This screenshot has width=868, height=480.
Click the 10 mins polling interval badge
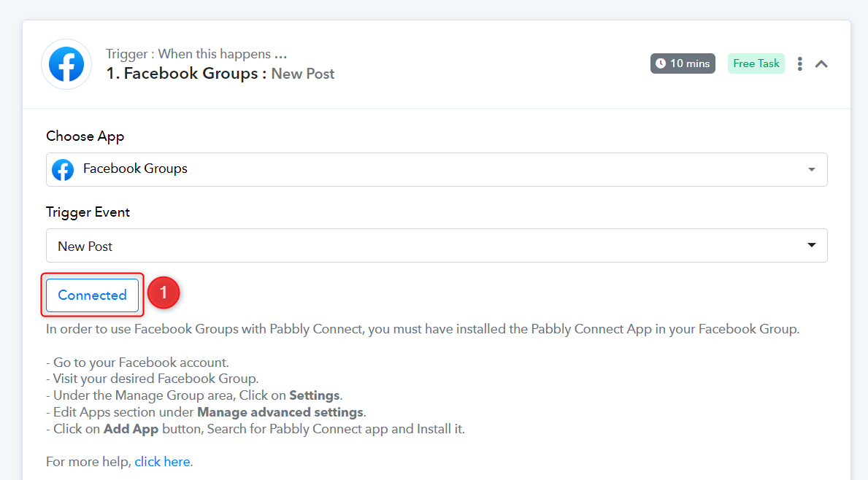point(683,63)
